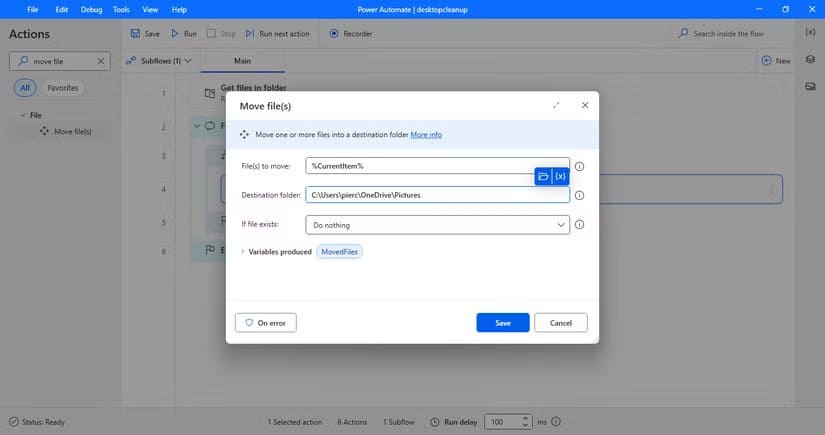Click the Destination folder field

coord(437,195)
